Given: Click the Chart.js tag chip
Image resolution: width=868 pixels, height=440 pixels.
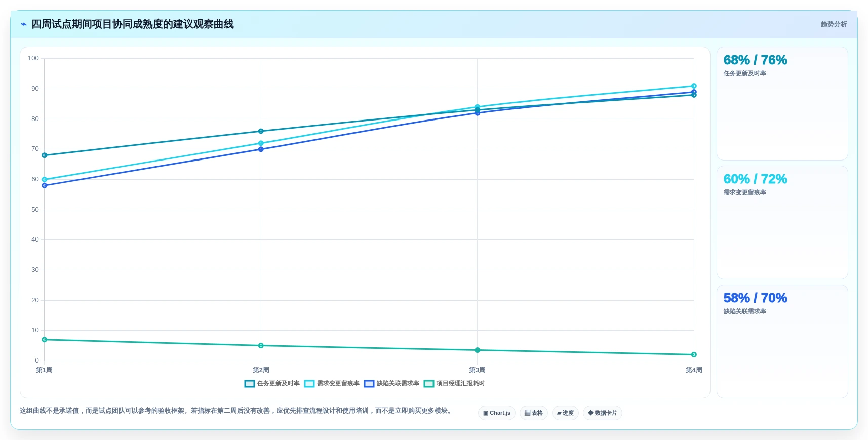Looking at the screenshot, I should (x=497, y=413).
